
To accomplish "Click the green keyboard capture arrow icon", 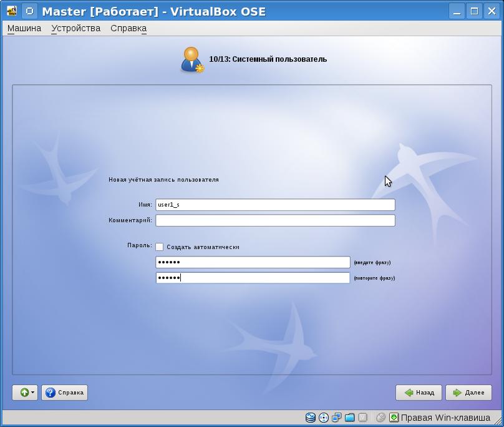I will 394,418.
